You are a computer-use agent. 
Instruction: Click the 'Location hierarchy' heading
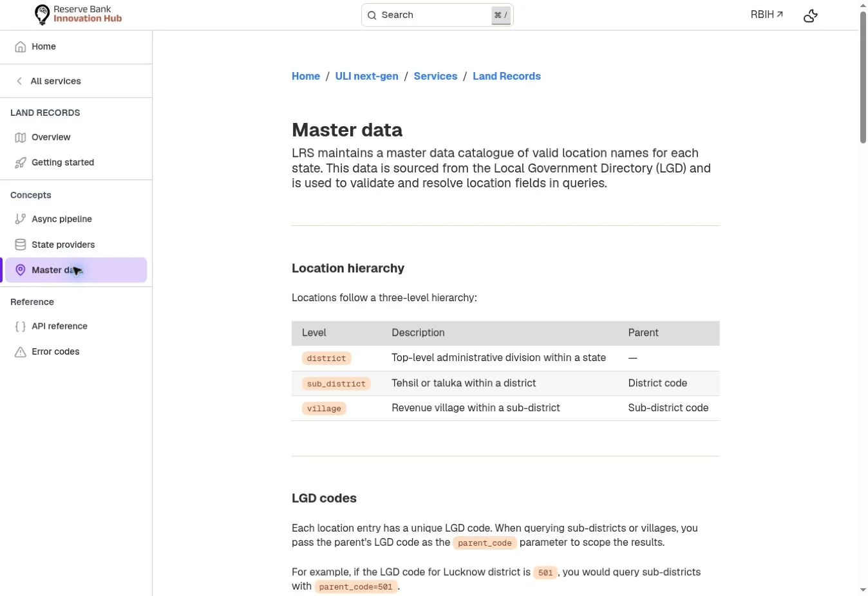coord(348,268)
